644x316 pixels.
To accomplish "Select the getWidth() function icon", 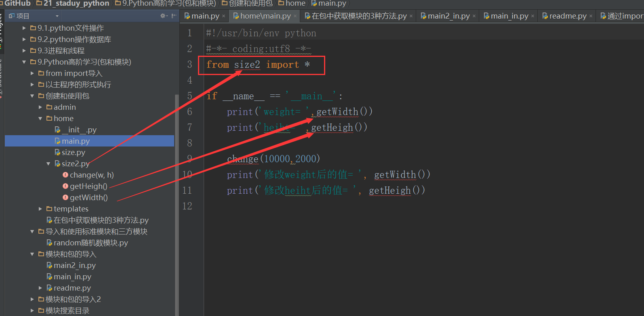I will [65, 197].
